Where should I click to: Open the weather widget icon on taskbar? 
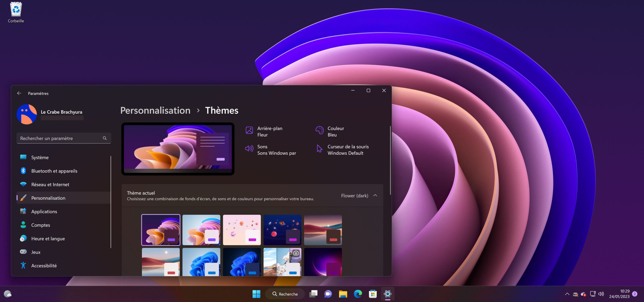click(8, 294)
